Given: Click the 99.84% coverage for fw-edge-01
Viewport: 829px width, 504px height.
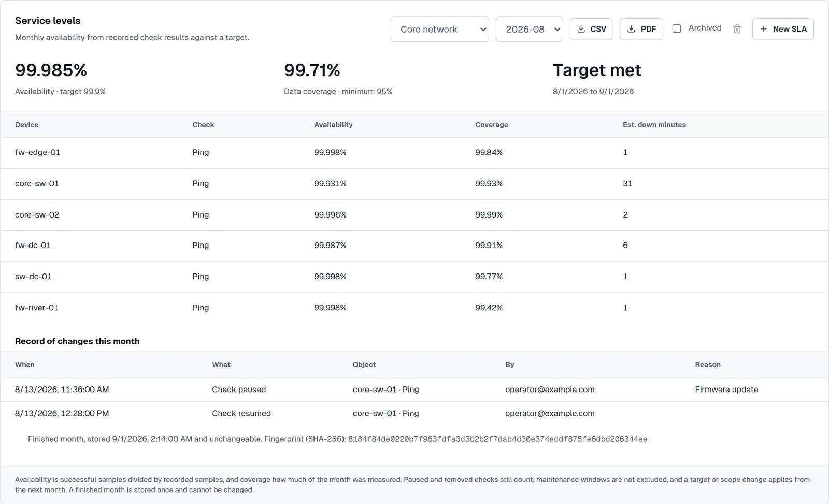Looking at the screenshot, I should pyautogui.click(x=489, y=152).
